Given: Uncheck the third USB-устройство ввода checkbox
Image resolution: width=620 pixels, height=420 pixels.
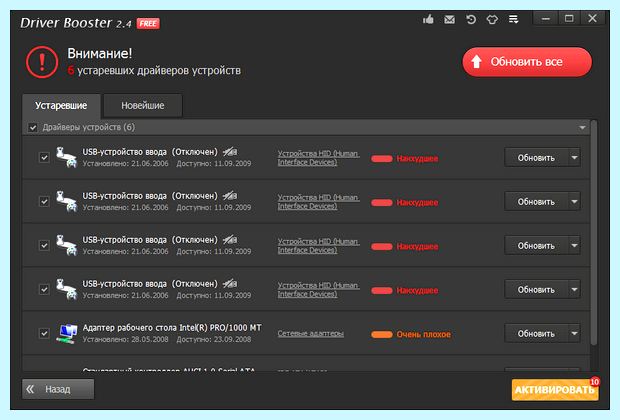Looking at the screenshot, I should (x=44, y=245).
